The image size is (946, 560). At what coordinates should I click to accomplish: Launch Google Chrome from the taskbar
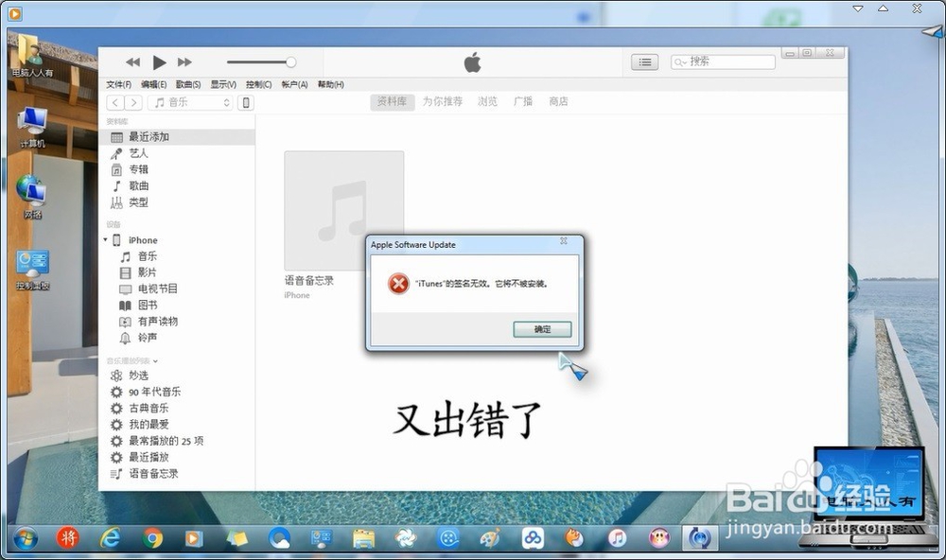pos(152,537)
